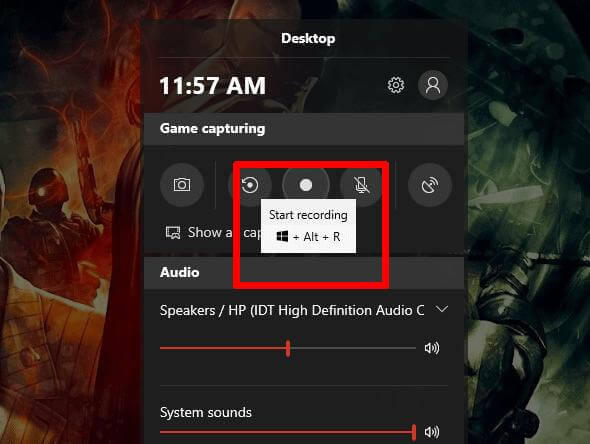Click the System sounds label
The image size is (590, 444).
pyautogui.click(x=206, y=412)
